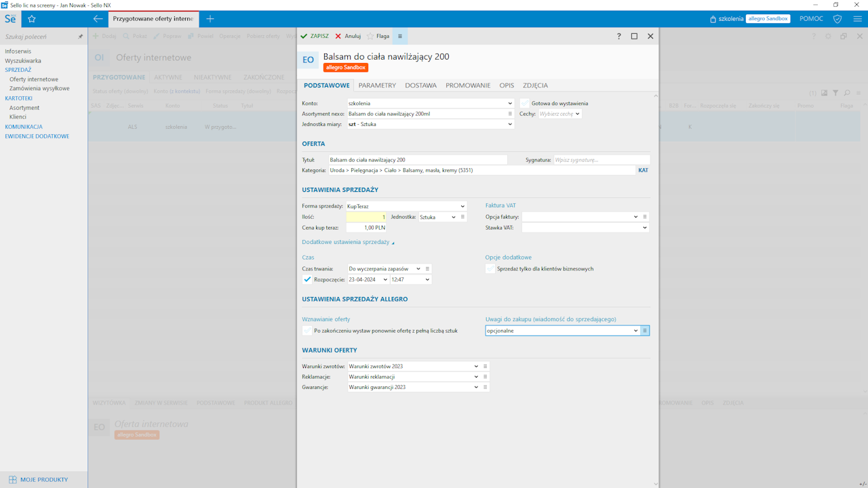Viewport: 868px width, 488px height.
Task: Open help with the question mark icon
Action: (x=618, y=37)
